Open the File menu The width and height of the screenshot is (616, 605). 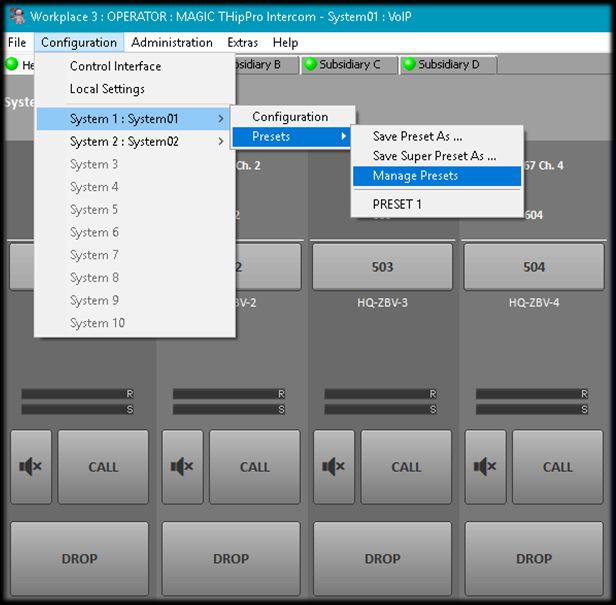pos(17,42)
